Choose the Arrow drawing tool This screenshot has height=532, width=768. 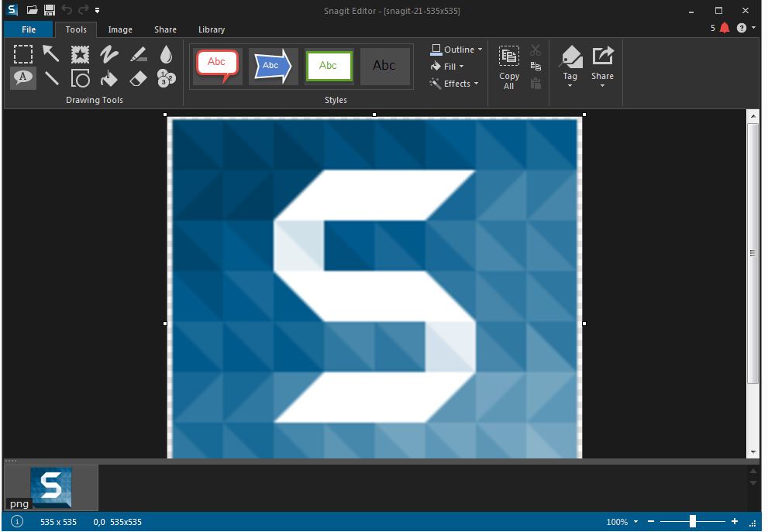point(51,54)
